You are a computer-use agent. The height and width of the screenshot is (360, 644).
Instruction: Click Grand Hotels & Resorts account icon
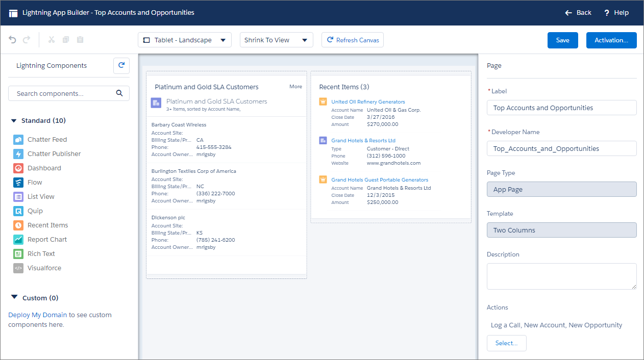tap(323, 140)
